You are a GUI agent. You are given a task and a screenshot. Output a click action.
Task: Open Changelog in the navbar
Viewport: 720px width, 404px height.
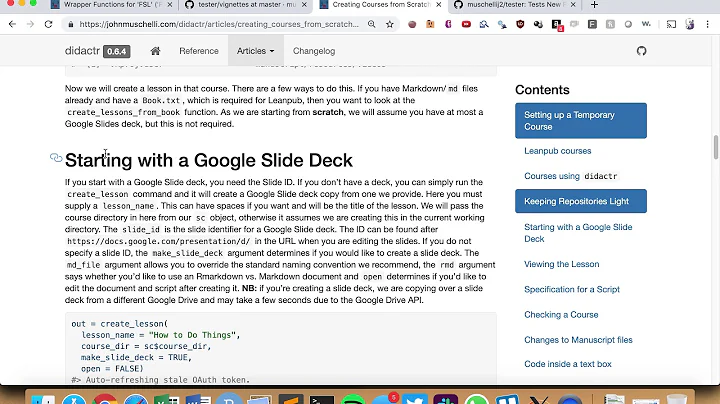pyautogui.click(x=314, y=51)
